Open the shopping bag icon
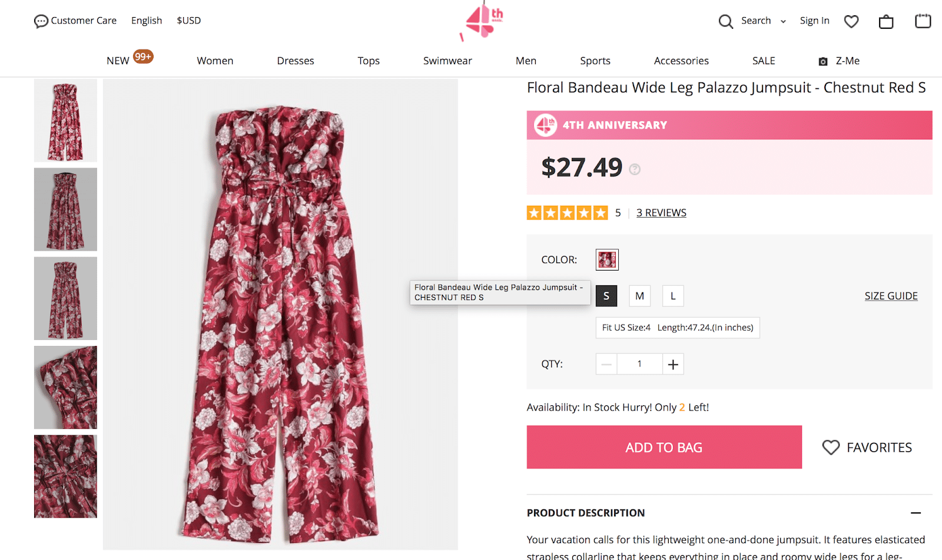Screen dimensions: 942x560 [886, 22]
